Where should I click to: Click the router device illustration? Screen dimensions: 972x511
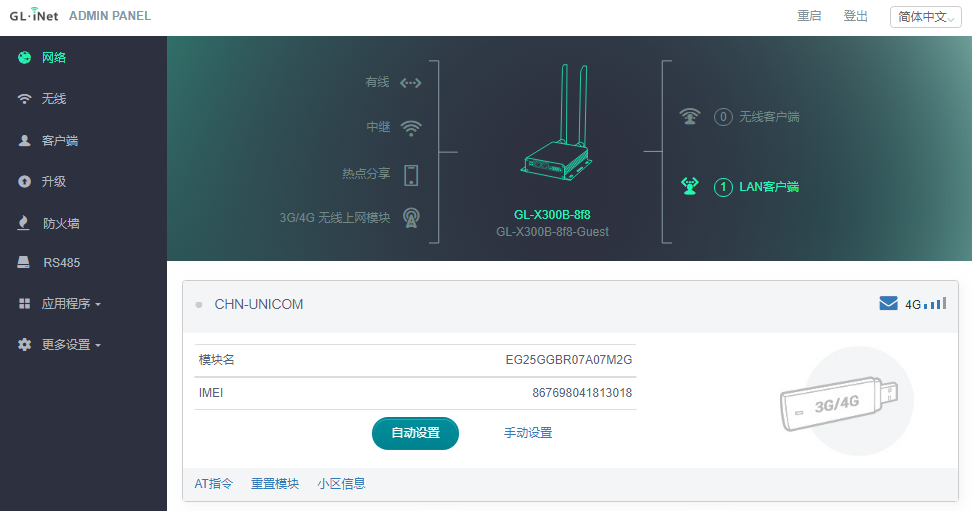point(556,123)
